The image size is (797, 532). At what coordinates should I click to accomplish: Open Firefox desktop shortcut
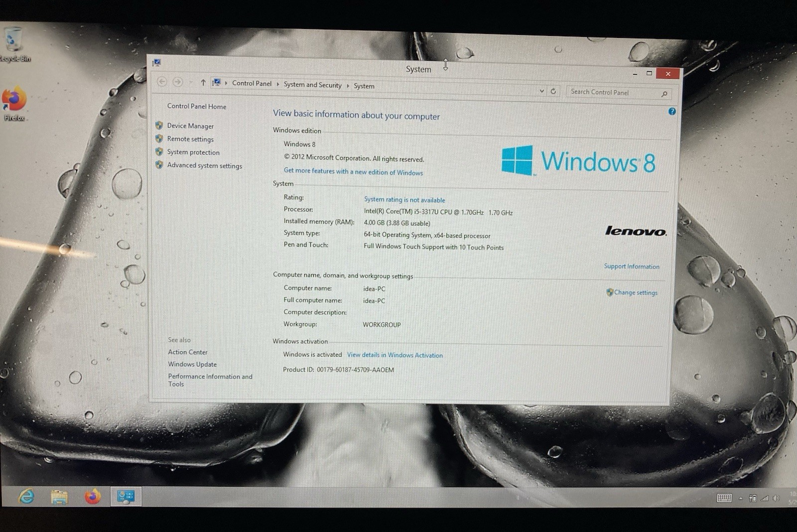pyautogui.click(x=14, y=104)
